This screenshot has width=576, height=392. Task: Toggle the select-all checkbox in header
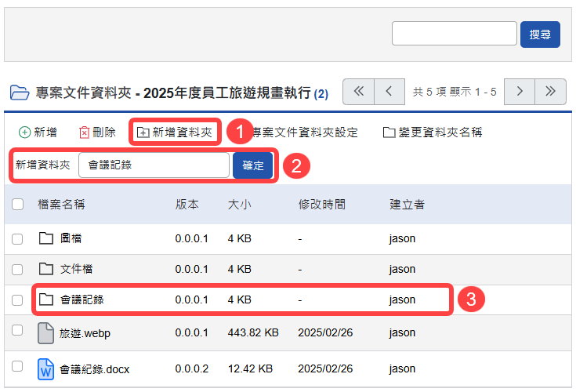(18, 205)
